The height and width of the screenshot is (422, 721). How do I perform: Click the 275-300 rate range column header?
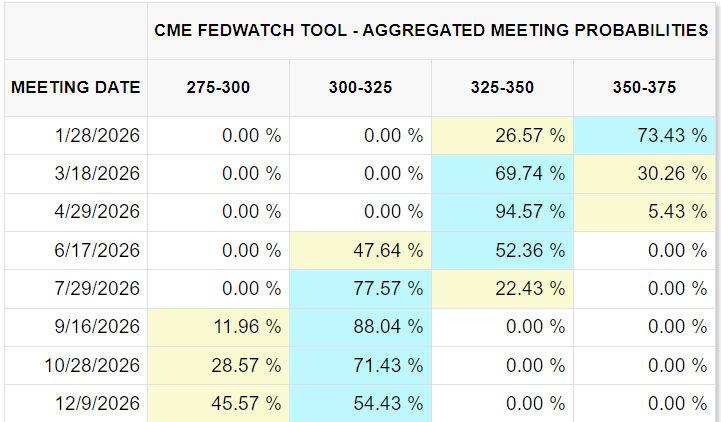218,87
